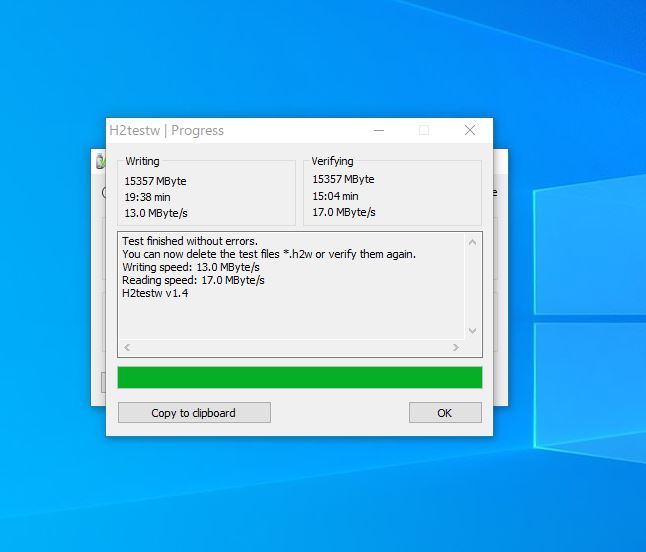Image resolution: width=646 pixels, height=552 pixels.
Task: Click '17.0 MByte/s' in Verifying group
Action: pyautogui.click(x=344, y=212)
